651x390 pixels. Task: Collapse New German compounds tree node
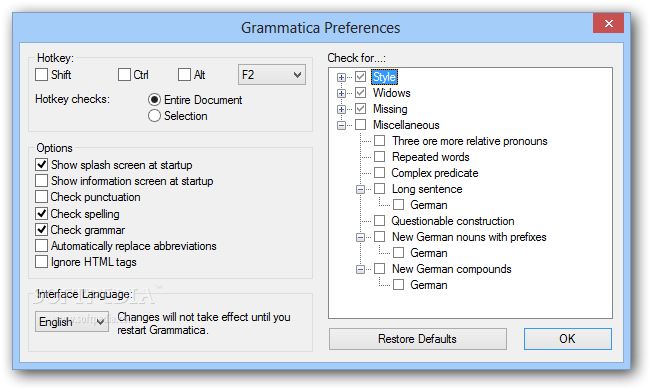point(360,269)
